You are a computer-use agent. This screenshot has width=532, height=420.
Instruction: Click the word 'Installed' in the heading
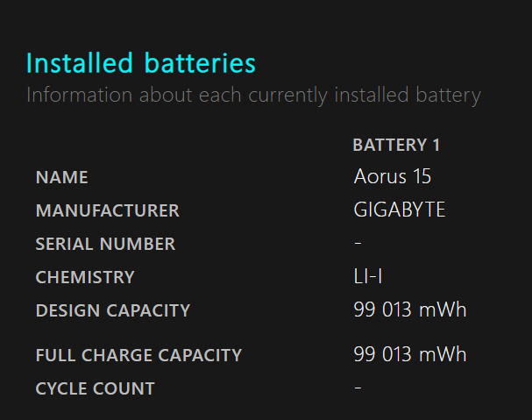[x=76, y=63]
